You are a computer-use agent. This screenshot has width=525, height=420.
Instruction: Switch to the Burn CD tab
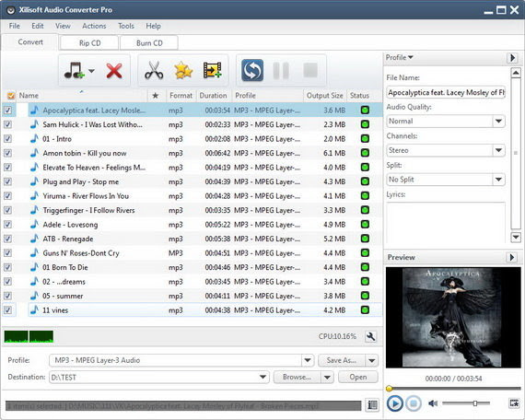[149, 43]
